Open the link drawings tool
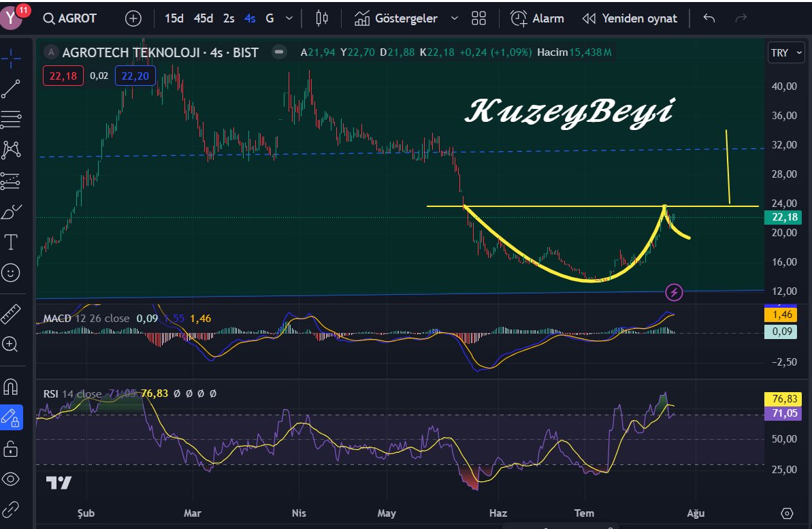Screen dimensions: 812x529 [11, 509]
